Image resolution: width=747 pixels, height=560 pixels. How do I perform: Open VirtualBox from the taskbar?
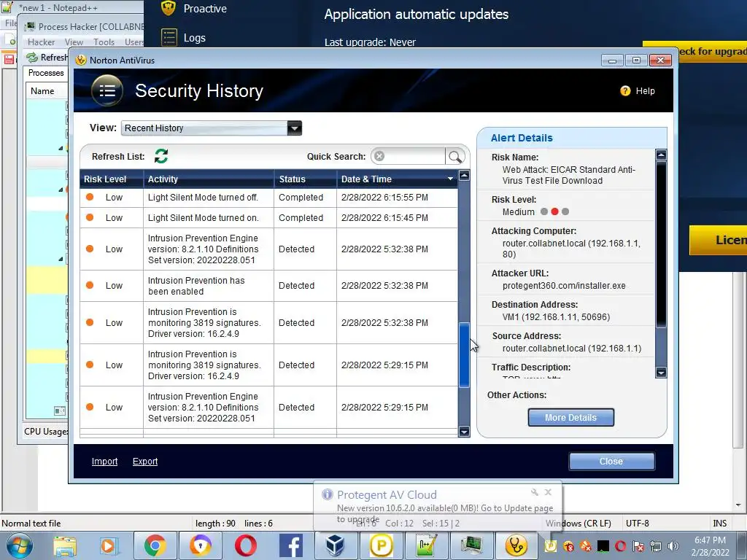click(x=336, y=545)
